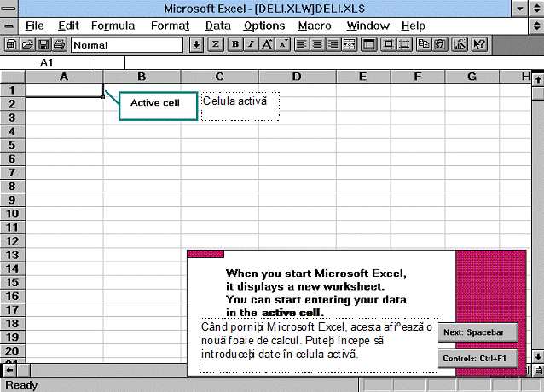This screenshot has width=544, height=392.
Task: Open the File menu
Action: (x=35, y=26)
